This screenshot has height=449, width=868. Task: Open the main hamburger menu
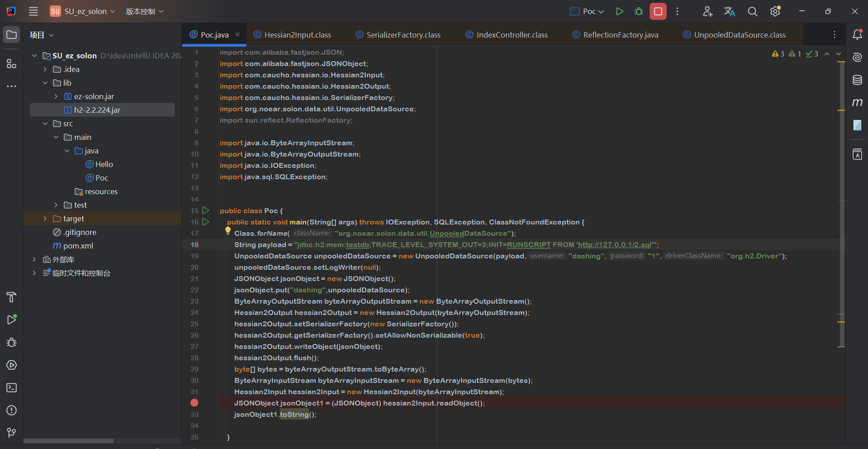[x=33, y=11]
